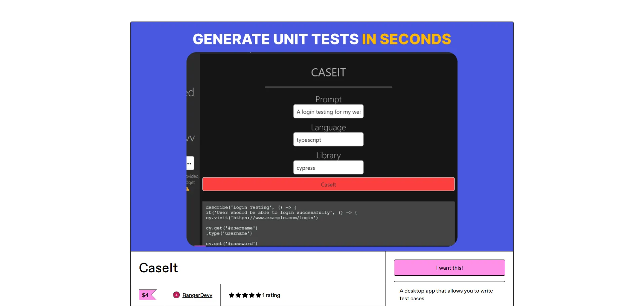This screenshot has width=644, height=306.
Task: Open the RangerDevv seller profile link
Action: [197, 295]
